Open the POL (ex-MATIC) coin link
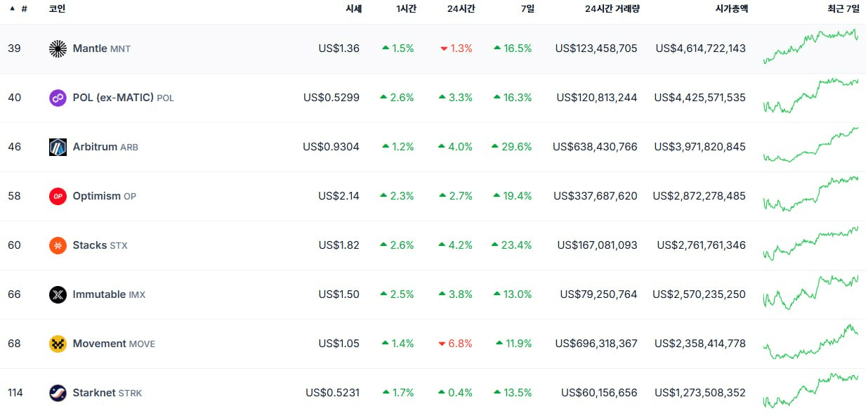The width and height of the screenshot is (868, 416). pos(124,98)
